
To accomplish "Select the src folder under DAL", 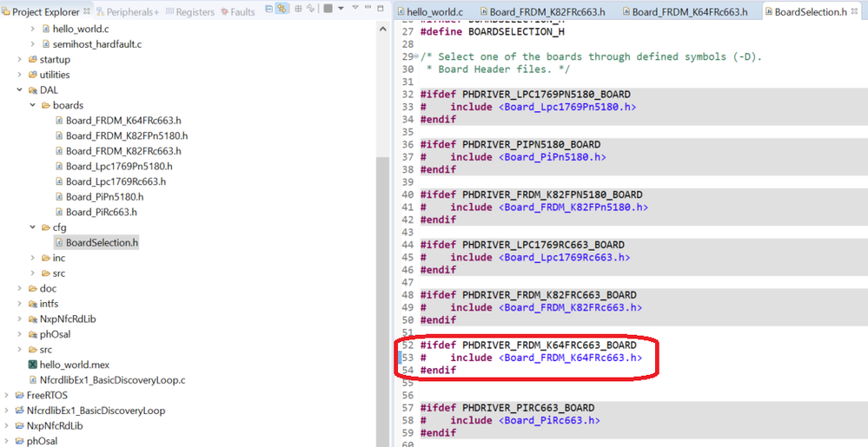I will pos(59,273).
